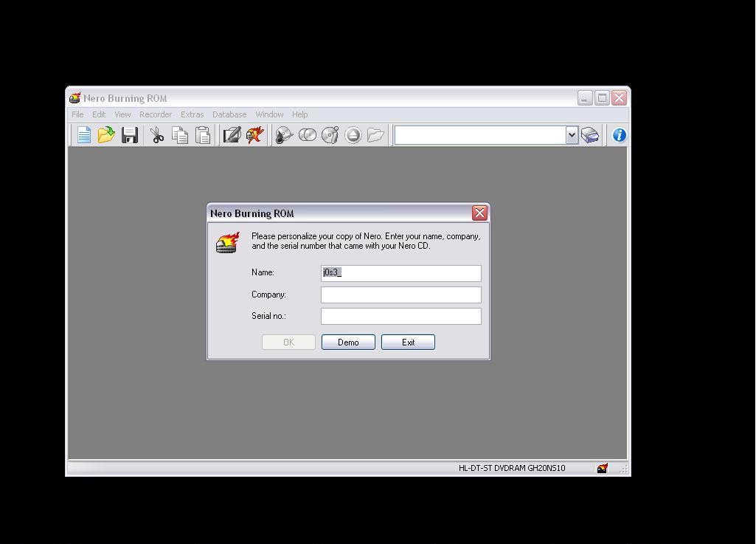The width and height of the screenshot is (756, 544).
Task: Open a compilation with the folder icon
Action: tap(106, 135)
